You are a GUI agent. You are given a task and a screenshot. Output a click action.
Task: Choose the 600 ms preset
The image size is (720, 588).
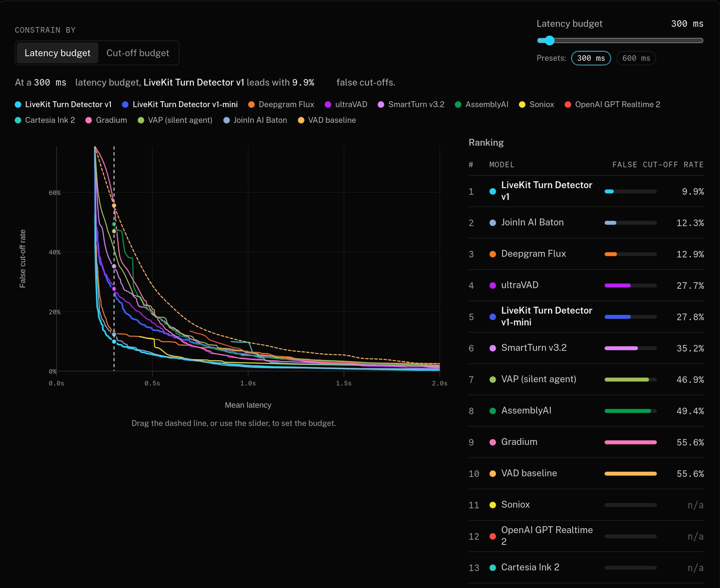point(636,58)
